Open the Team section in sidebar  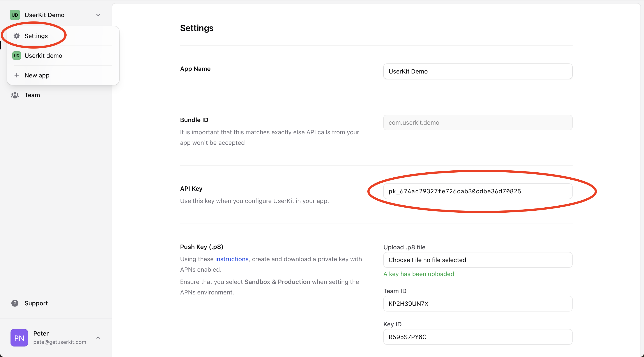point(32,95)
